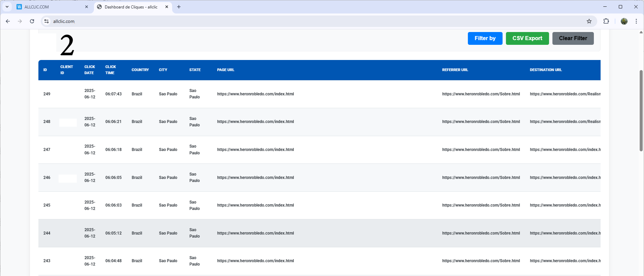The height and width of the screenshot is (276, 644).
Task: Click the Brazil country cell in row 244
Action: [x=137, y=233]
